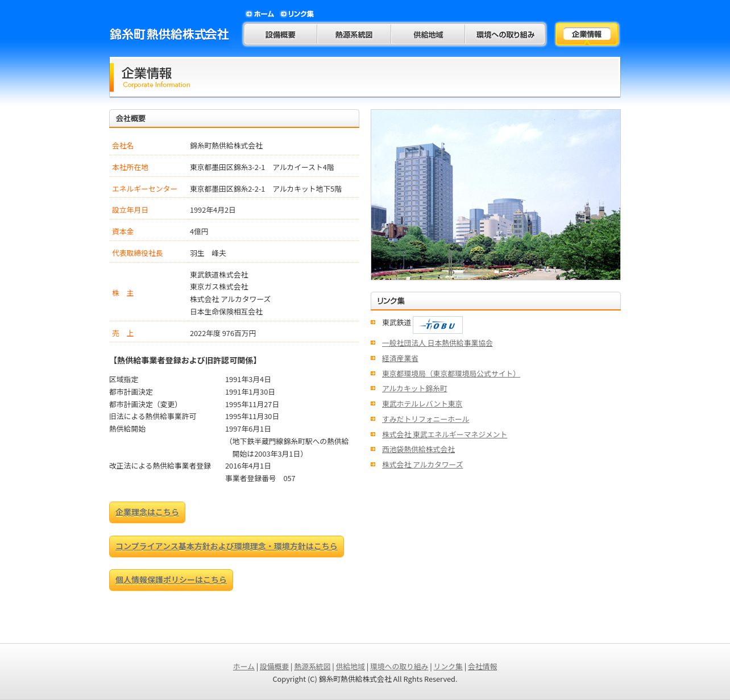This screenshot has width=730, height=700.
Task: Click footer 供給地域 link
Action: [350, 666]
